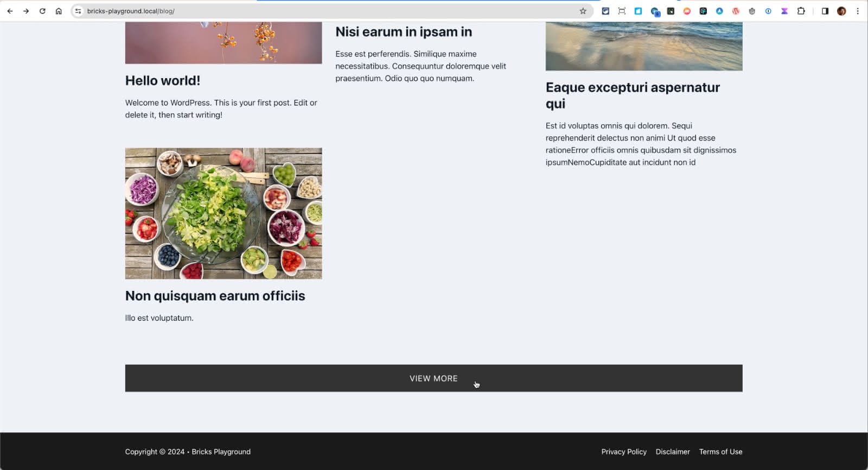The width and height of the screenshot is (868, 470).
Task: Toggle the browser side panel
Action: pyautogui.click(x=825, y=11)
